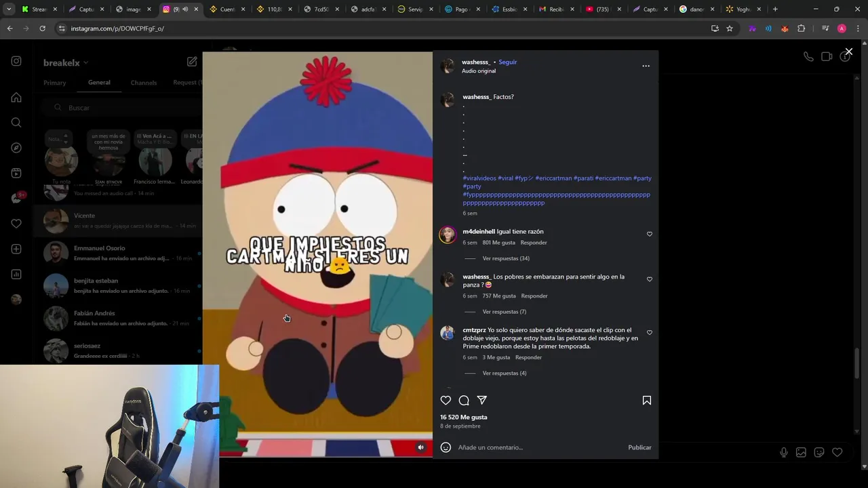Screen dimensions: 868x488
Task: Open the browser tab search dropdown
Action: pos(9,9)
